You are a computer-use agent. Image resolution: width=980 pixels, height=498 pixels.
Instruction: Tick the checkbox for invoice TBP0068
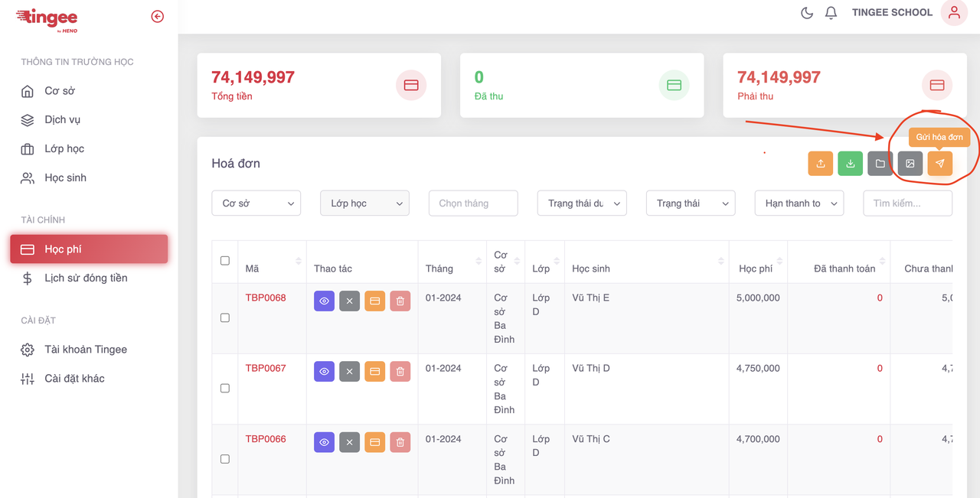pyautogui.click(x=225, y=317)
